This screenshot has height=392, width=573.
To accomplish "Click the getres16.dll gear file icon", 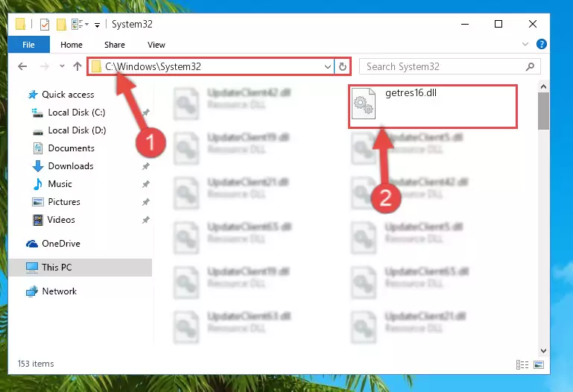I will (x=364, y=104).
